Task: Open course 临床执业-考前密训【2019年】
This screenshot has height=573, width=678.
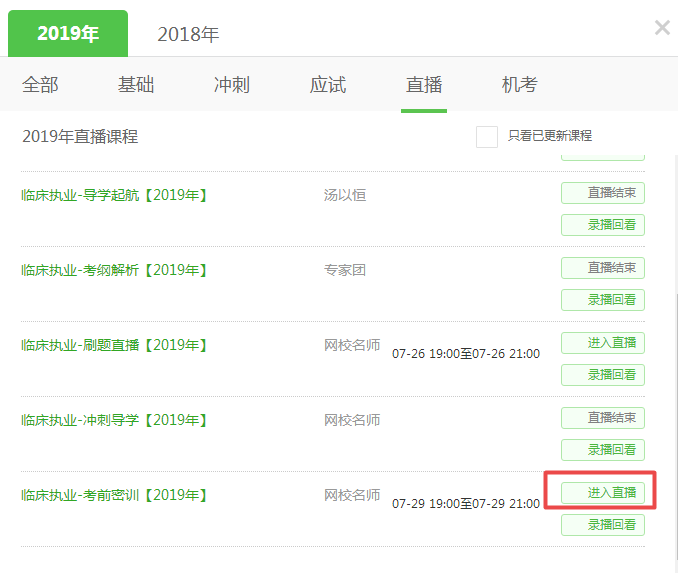Action: tap(115, 495)
